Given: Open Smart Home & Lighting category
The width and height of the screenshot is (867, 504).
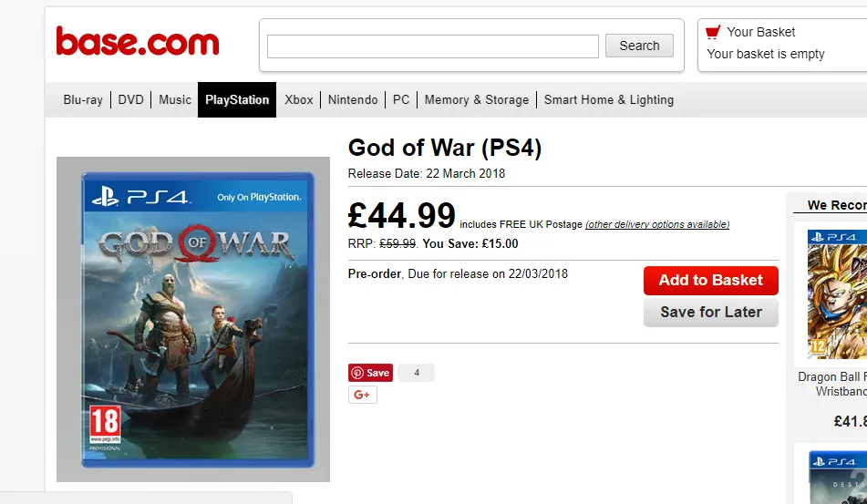Looking at the screenshot, I should point(609,100).
